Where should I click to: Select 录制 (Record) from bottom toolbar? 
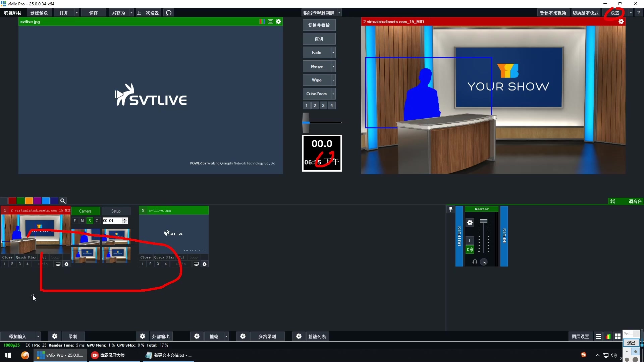pos(72,337)
